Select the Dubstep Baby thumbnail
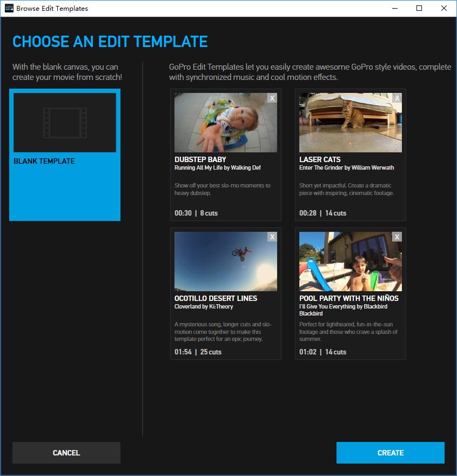Screen dimensions: 457x476 pos(225,123)
